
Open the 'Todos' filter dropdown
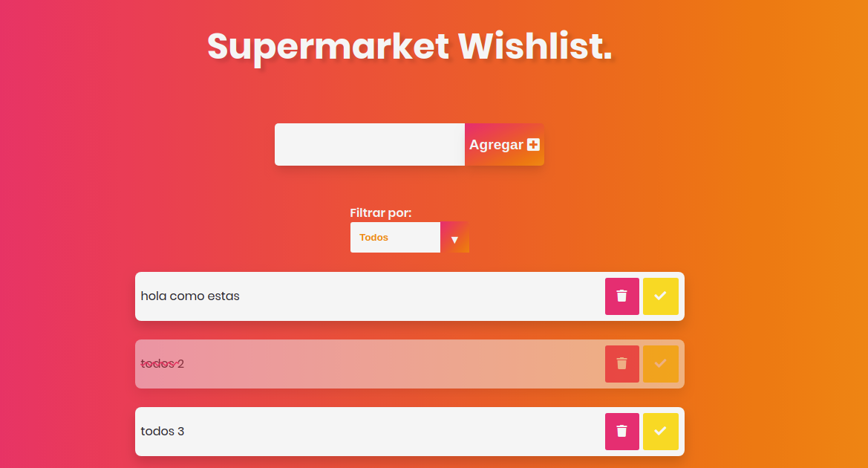coord(396,238)
